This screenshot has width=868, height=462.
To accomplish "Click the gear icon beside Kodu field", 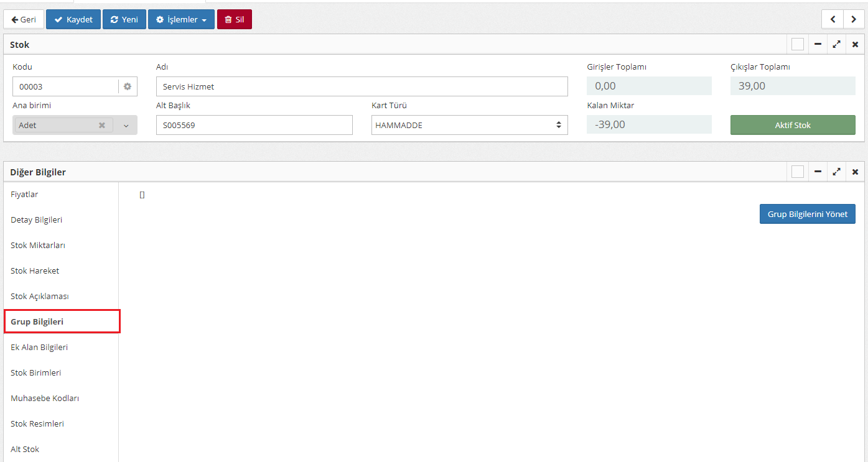I will (x=128, y=86).
